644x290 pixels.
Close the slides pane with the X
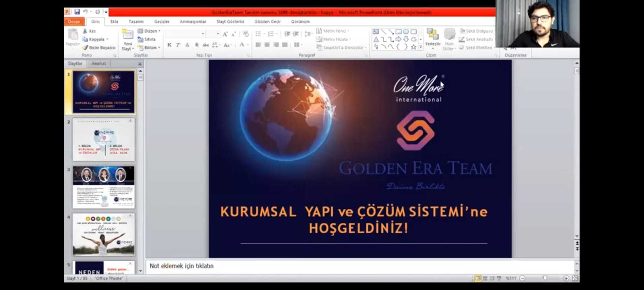(x=140, y=64)
